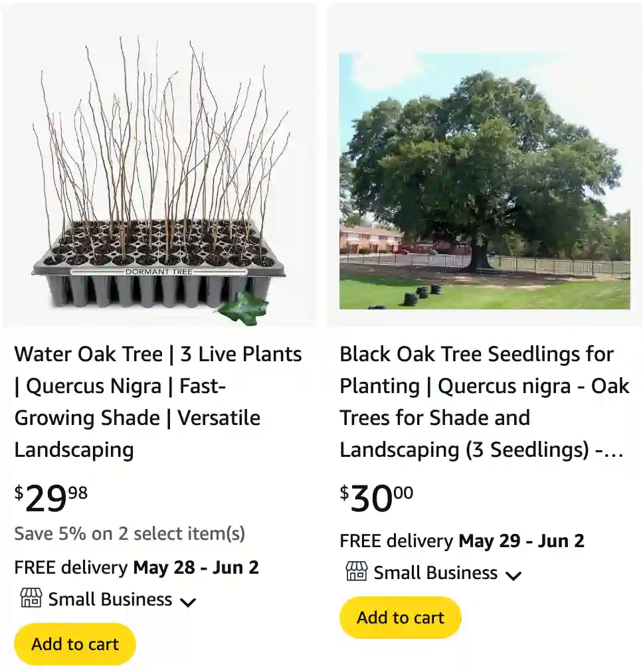Click the Small Business storefront icon for Water Oak
Screen dimensions: 643x672
point(31,598)
